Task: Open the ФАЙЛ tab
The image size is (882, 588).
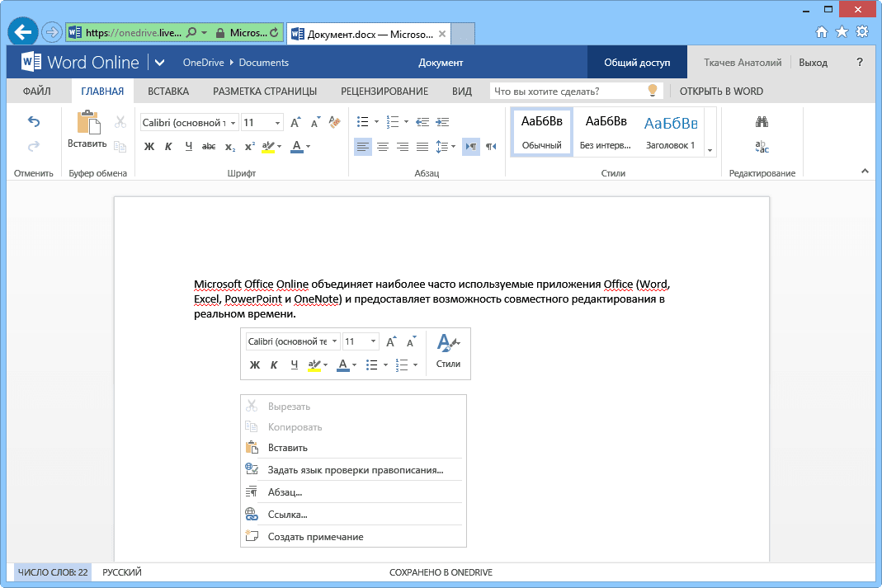Action: (x=36, y=91)
